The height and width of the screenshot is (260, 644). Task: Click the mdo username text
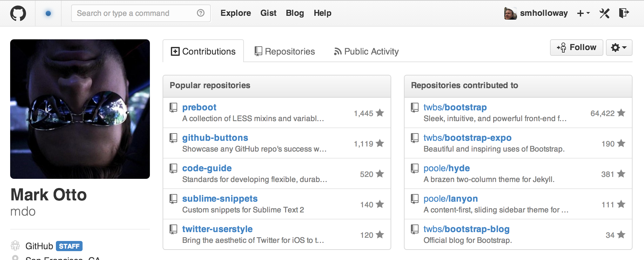(x=23, y=211)
